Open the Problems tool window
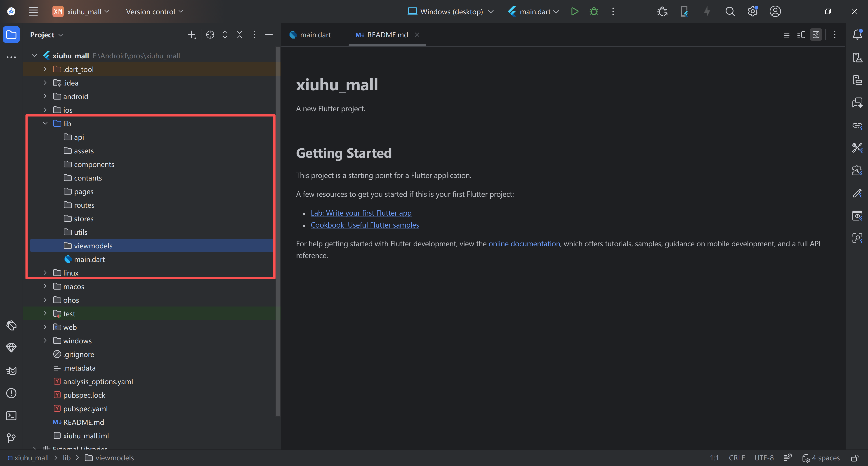 coord(11,393)
